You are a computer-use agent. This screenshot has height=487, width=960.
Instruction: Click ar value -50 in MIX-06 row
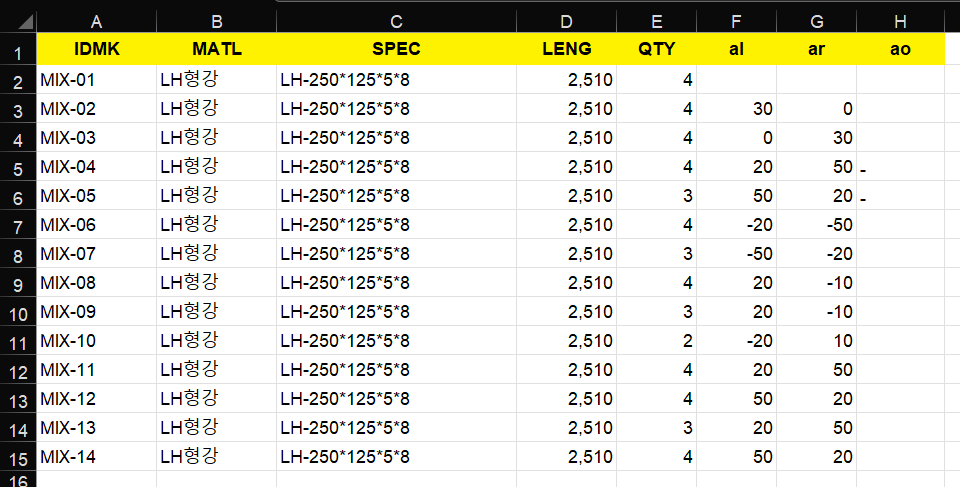point(817,225)
